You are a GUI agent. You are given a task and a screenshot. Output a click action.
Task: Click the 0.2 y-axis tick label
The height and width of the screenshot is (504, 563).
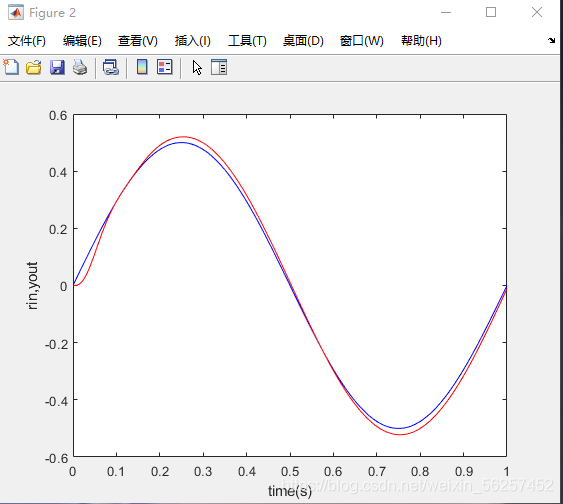pos(58,229)
